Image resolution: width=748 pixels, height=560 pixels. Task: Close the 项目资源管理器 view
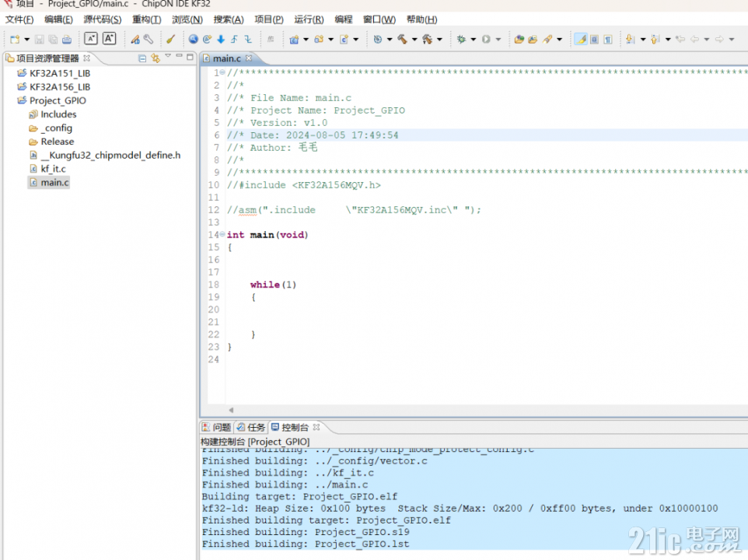(86, 58)
